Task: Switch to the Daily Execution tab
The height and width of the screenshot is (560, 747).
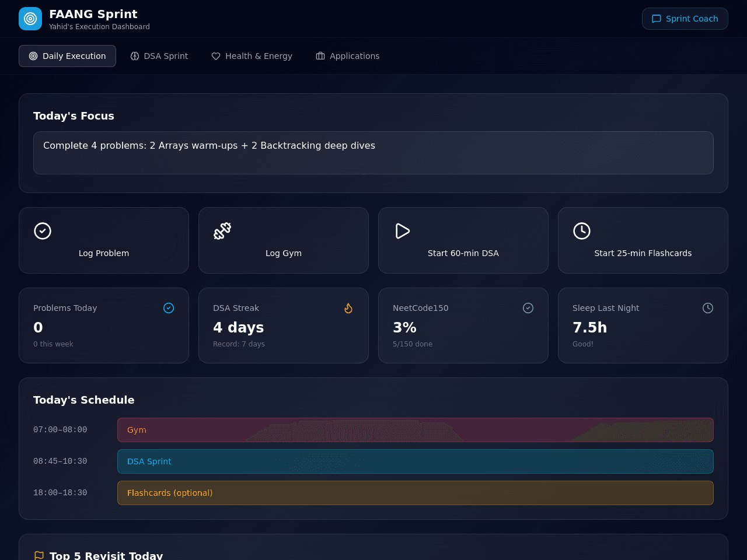Action: pyautogui.click(x=67, y=56)
